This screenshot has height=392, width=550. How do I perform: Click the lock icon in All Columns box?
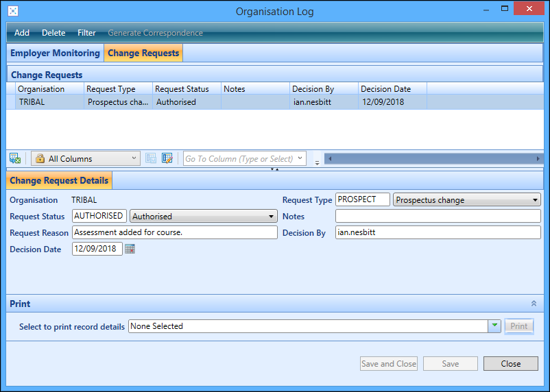coord(40,158)
